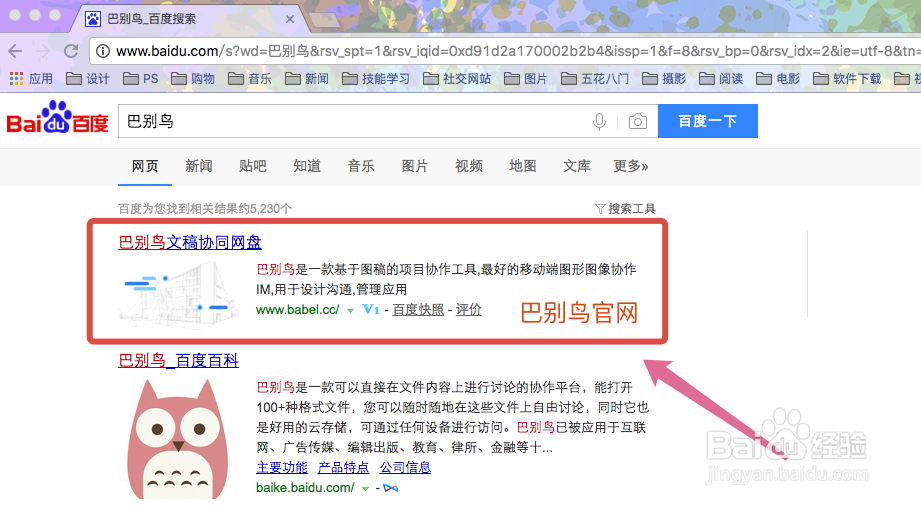Switch to the 音乐 search tab
This screenshot has width=921, height=506.
tap(361, 166)
